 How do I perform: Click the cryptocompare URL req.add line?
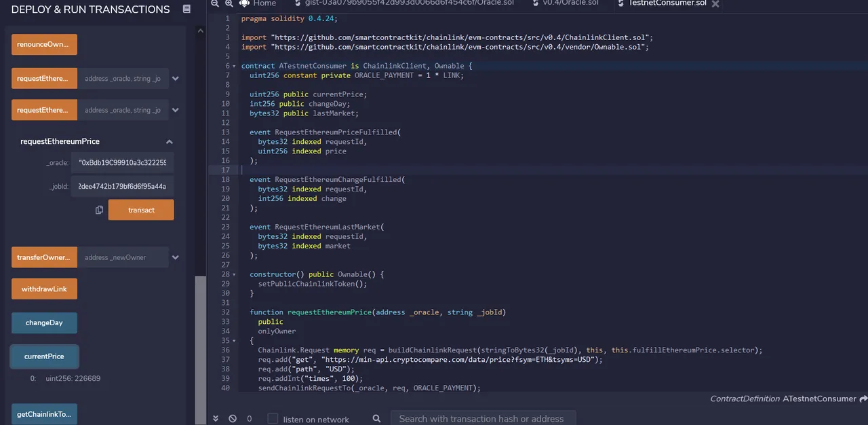coord(430,359)
